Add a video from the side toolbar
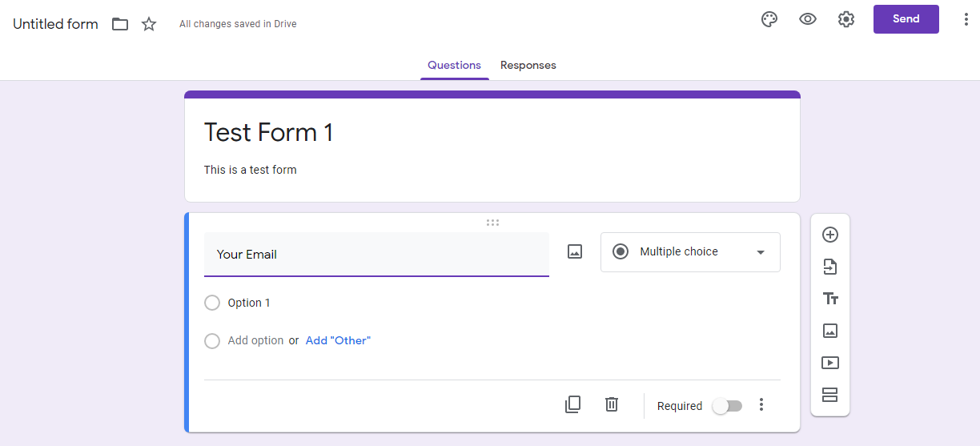This screenshot has height=446, width=980. (830, 363)
